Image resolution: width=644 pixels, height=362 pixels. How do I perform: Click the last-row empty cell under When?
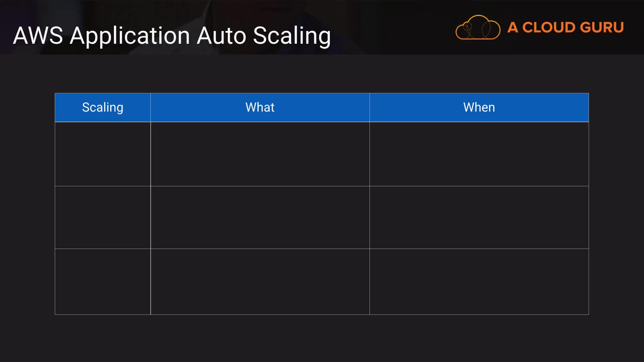479,282
